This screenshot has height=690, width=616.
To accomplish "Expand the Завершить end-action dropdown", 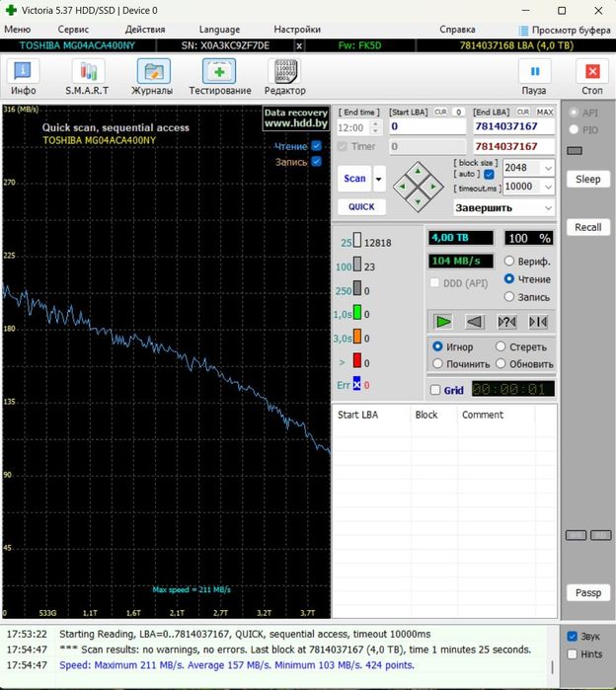I will 547,208.
